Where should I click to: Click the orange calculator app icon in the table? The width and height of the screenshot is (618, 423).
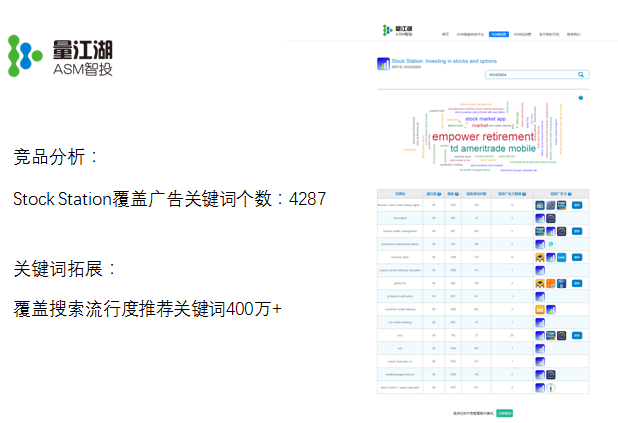(x=551, y=283)
